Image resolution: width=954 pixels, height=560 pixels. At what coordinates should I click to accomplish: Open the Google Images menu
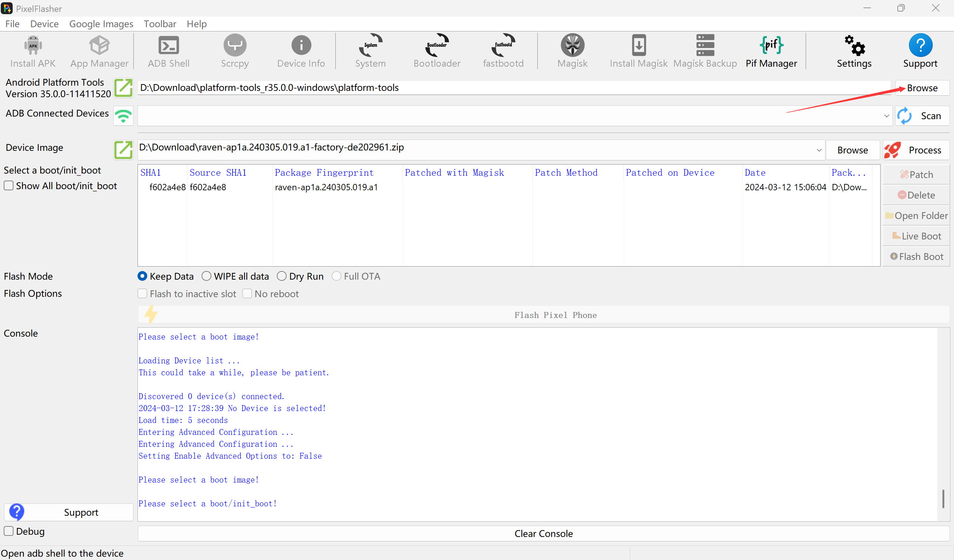coord(101,24)
